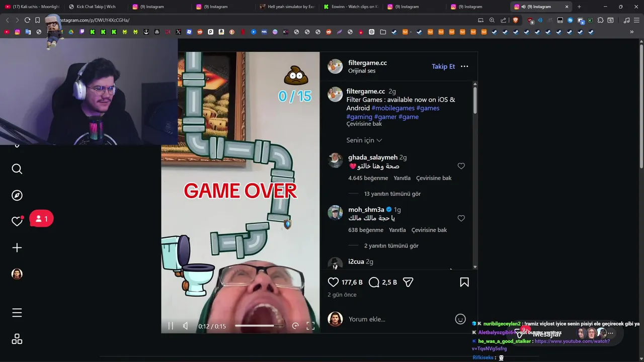Image resolution: width=644 pixels, height=362 pixels.
Task: Open the bookmarks folder icon in bar
Action: coord(383,32)
